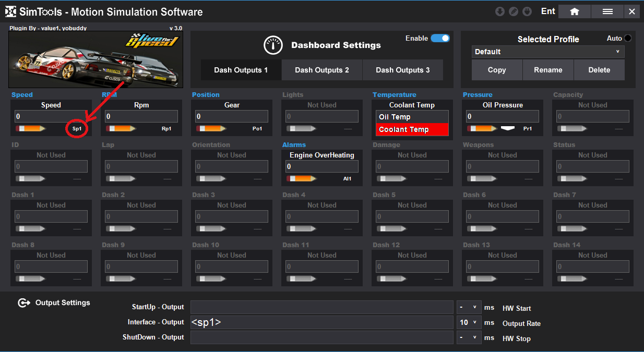Viewport: 644px width, 352px height.
Task: Click the Rename profile button
Action: coord(548,70)
